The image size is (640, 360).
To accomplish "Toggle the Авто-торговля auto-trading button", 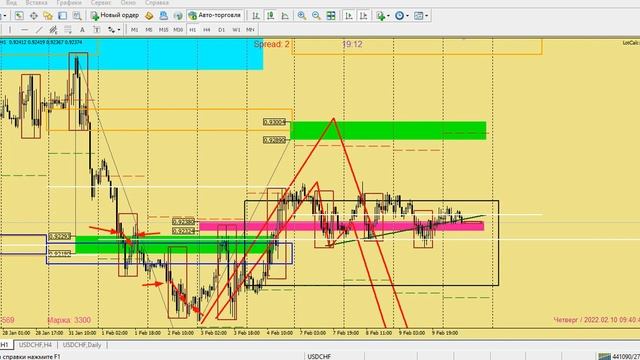I will 215,16.
